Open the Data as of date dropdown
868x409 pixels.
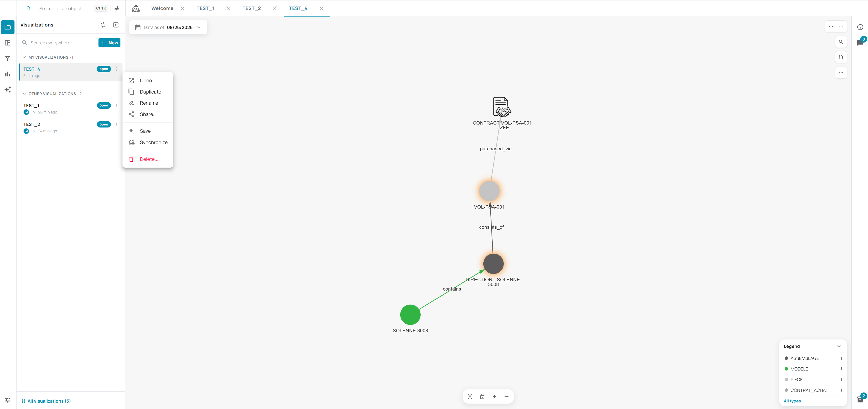pos(168,27)
